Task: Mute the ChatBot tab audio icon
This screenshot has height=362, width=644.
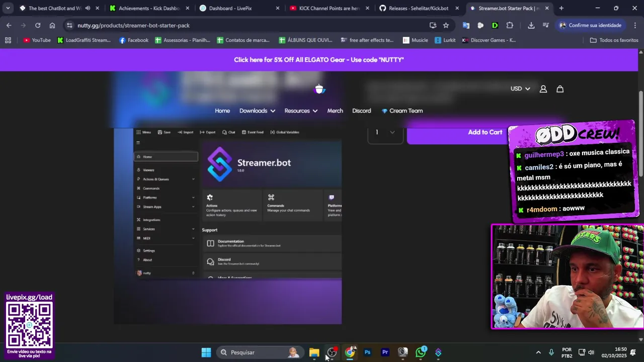Action: point(88,8)
